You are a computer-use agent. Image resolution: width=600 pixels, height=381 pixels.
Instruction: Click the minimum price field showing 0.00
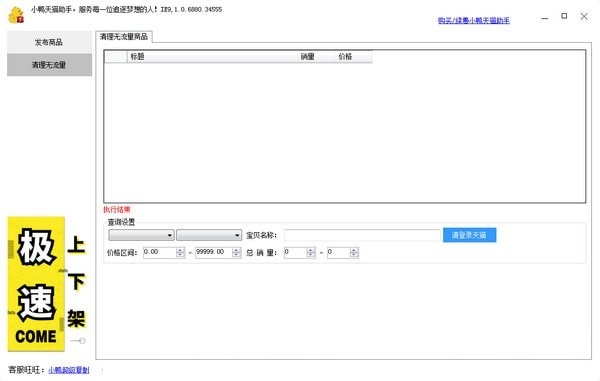point(160,252)
